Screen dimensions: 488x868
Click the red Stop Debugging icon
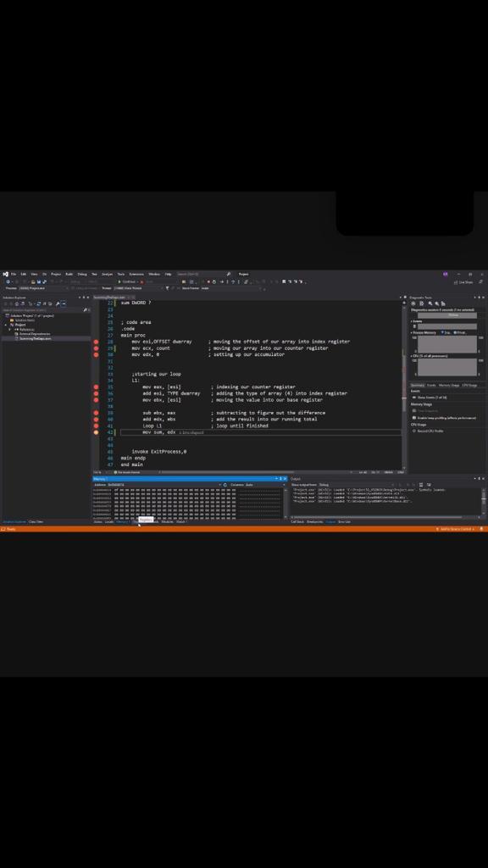(141, 281)
